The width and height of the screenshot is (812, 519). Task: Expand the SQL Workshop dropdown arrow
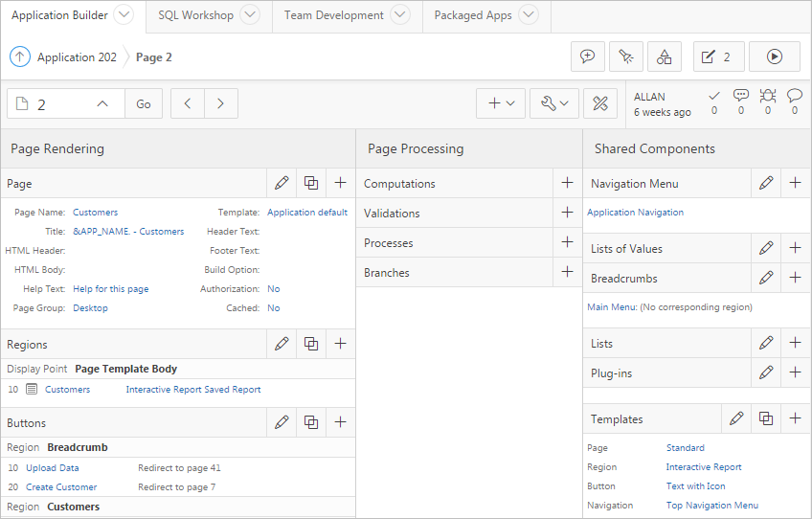249,15
